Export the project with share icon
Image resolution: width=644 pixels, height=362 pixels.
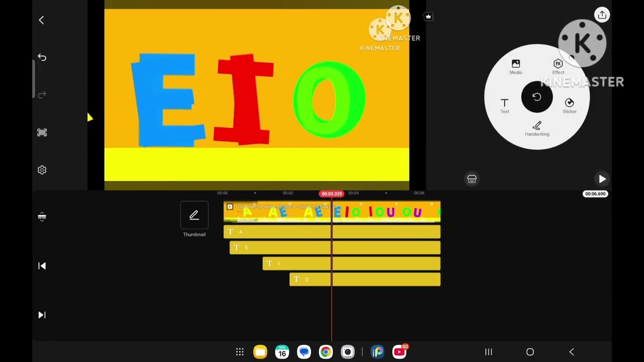(602, 15)
